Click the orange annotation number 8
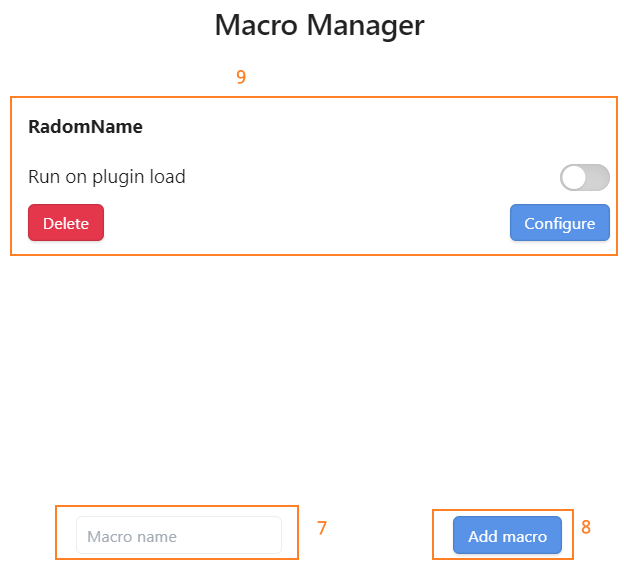This screenshot has width=624, height=564. 586,526
